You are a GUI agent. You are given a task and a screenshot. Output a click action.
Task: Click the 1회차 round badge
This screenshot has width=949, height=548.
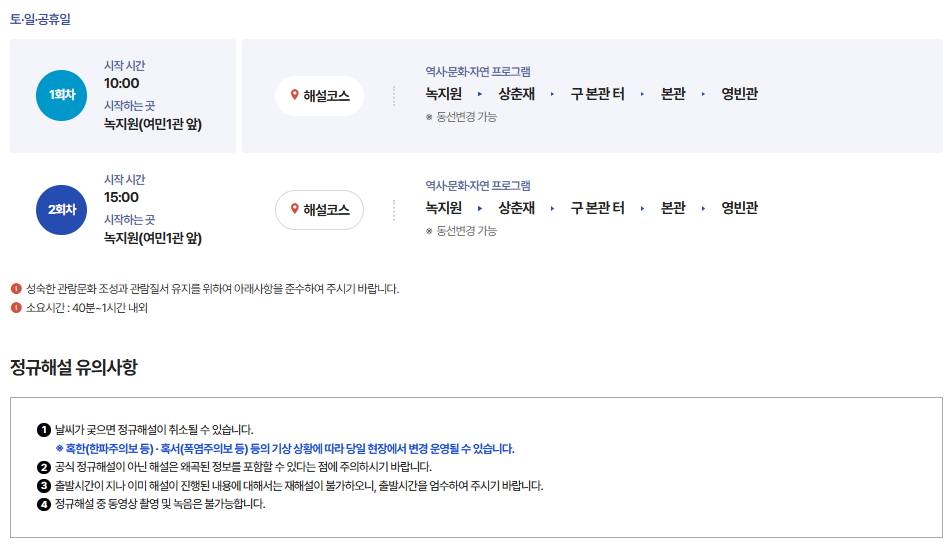61,95
